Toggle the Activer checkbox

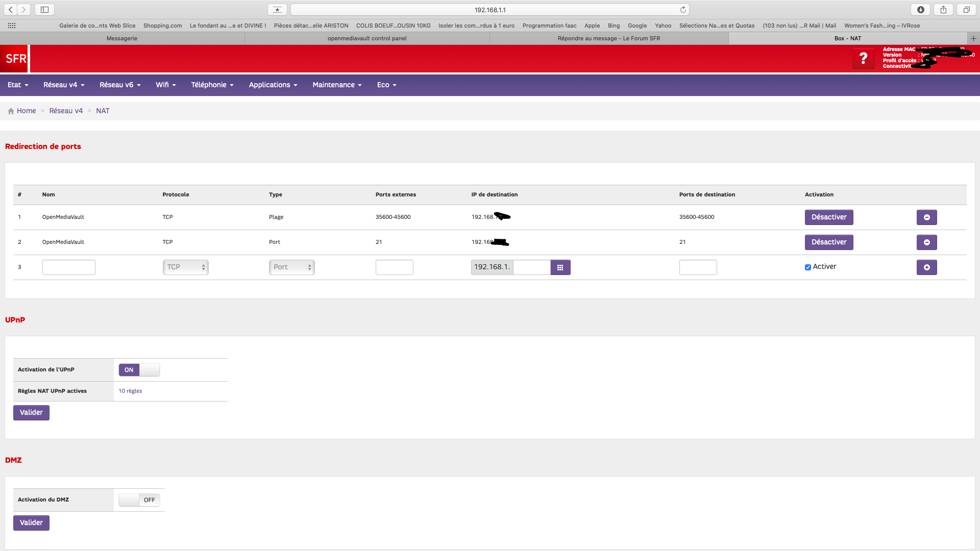(x=808, y=267)
